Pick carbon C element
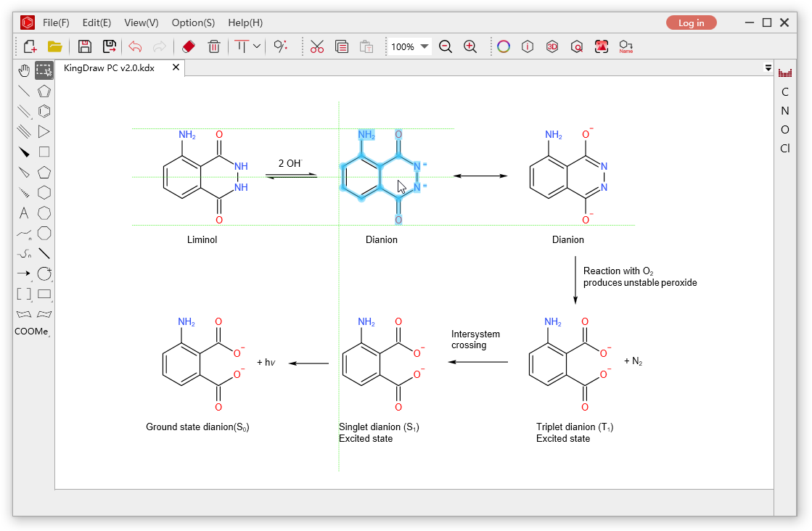This screenshot has height=531, width=812. (x=785, y=91)
